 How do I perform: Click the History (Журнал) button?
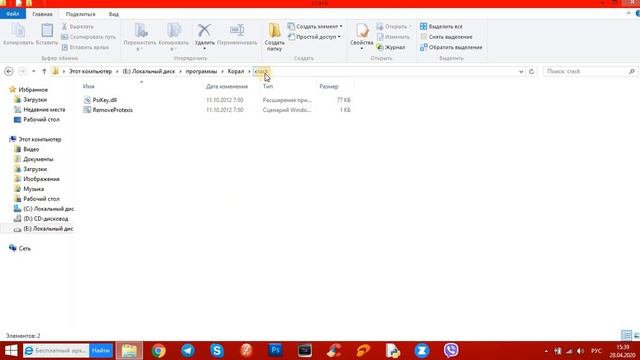coord(391,47)
